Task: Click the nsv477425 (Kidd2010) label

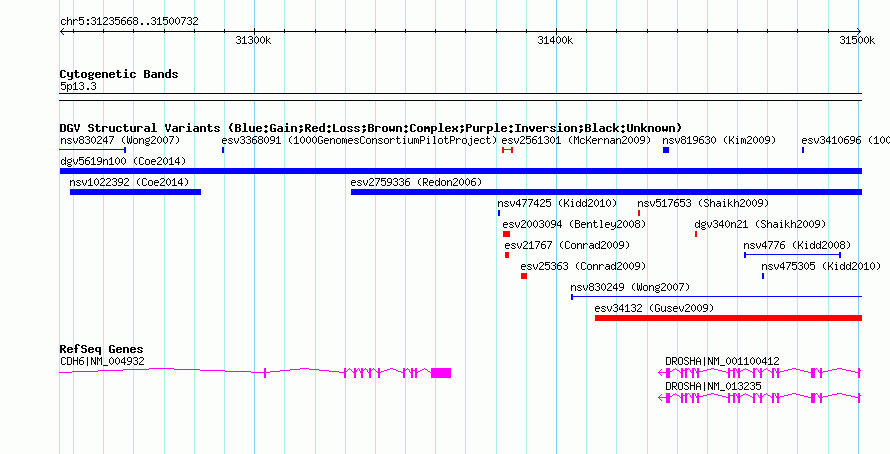Action: point(557,203)
